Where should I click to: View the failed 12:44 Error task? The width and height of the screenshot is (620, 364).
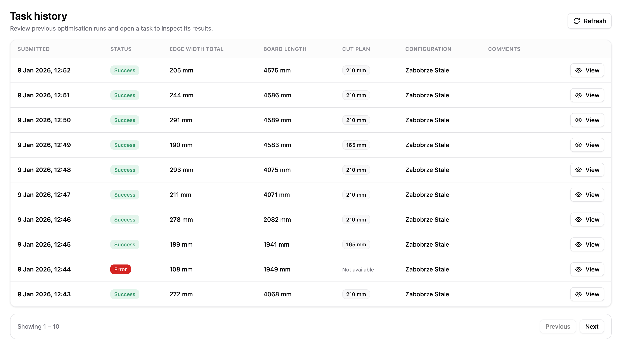click(x=587, y=269)
